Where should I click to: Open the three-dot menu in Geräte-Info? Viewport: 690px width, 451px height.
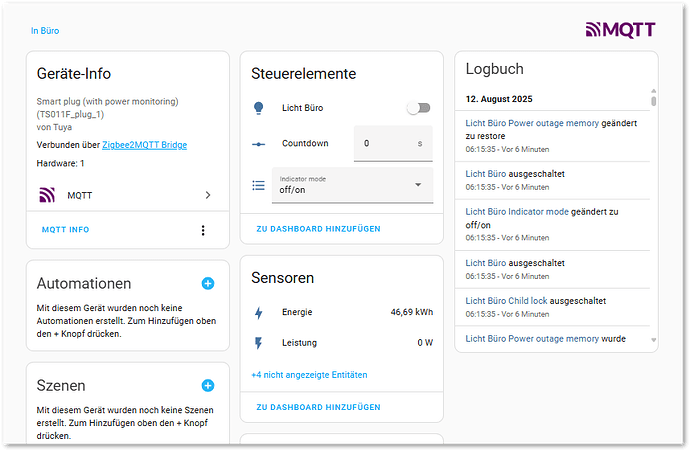[x=203, y=230]
